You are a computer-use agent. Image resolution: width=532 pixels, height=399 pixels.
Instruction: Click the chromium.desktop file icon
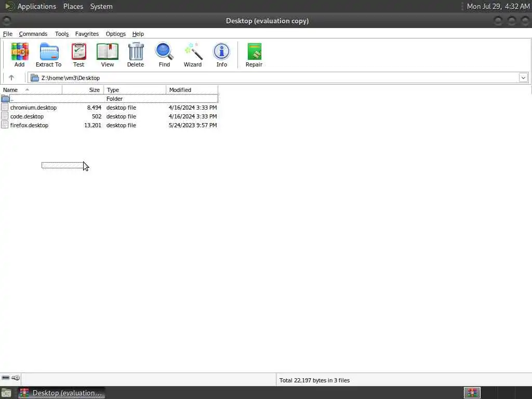[x=5, y=107]
